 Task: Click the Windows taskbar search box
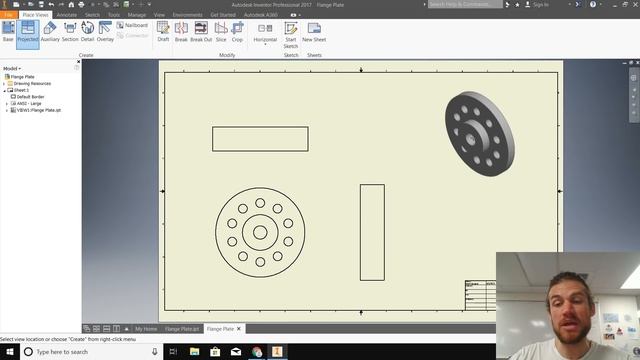pyautogui.click(x=91, y=351)
